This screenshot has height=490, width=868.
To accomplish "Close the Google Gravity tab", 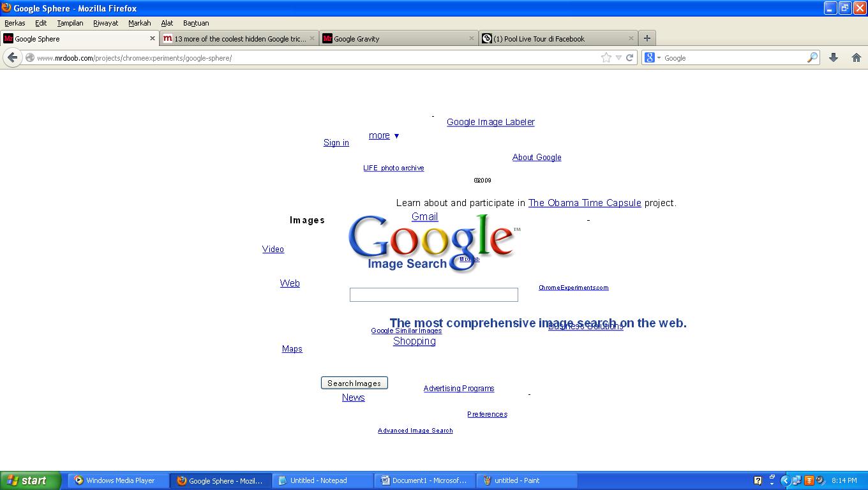I will coord(472,38).
